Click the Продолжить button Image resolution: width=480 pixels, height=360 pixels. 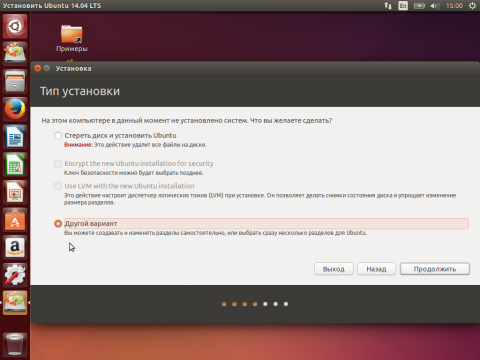[435, 269]
